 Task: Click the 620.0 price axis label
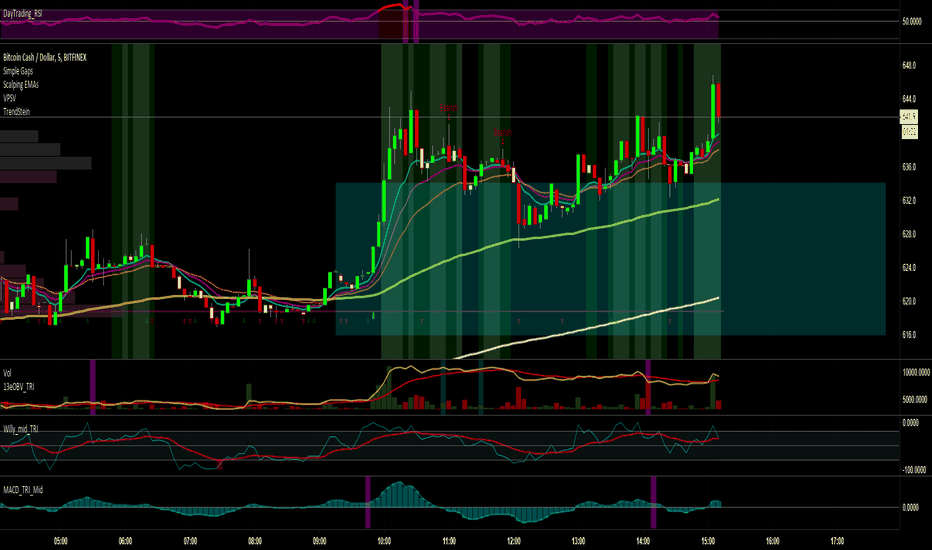coord(909,301)
